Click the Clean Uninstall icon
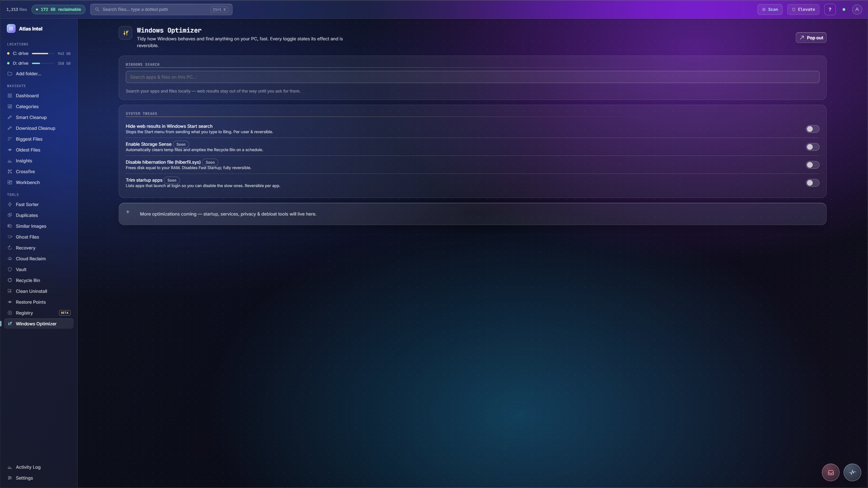Viewport: 868px width, 488px height. (10, 291)
